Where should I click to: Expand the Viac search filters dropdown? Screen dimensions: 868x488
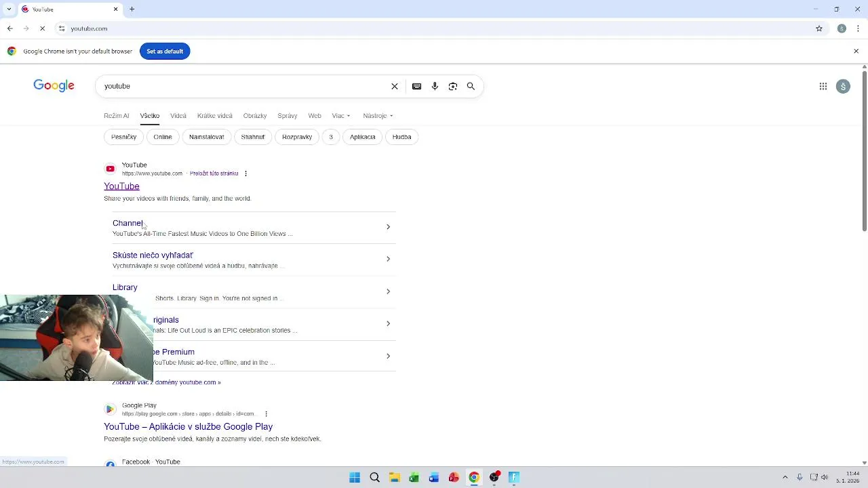point(341,116)
